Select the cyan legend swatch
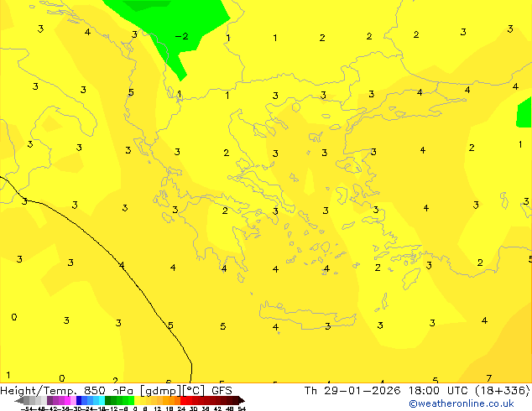This screenshot has height=411, width=532. 102,400
